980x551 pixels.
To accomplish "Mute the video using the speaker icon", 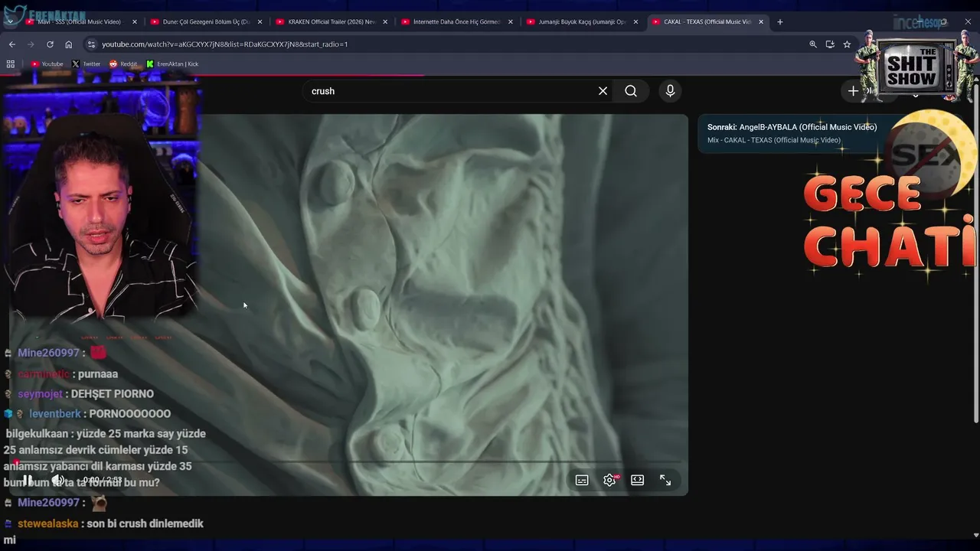I will [x=57, y=480].
